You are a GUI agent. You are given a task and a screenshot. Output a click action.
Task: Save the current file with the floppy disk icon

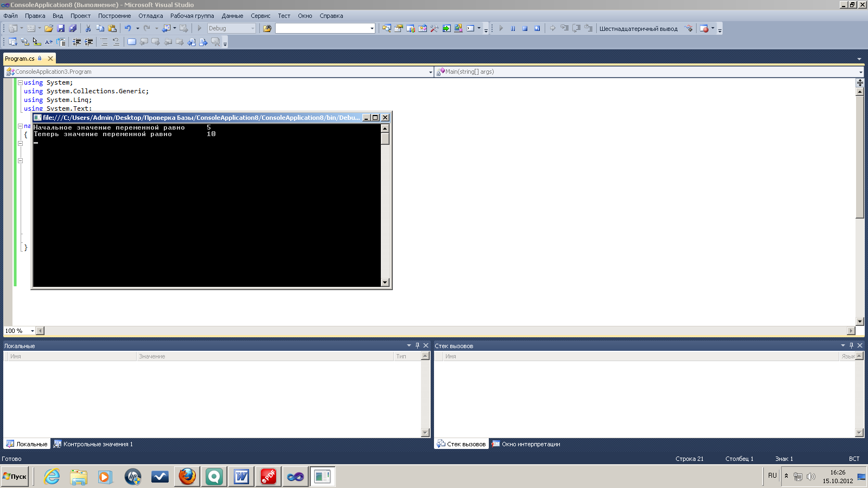coord(61,28)
